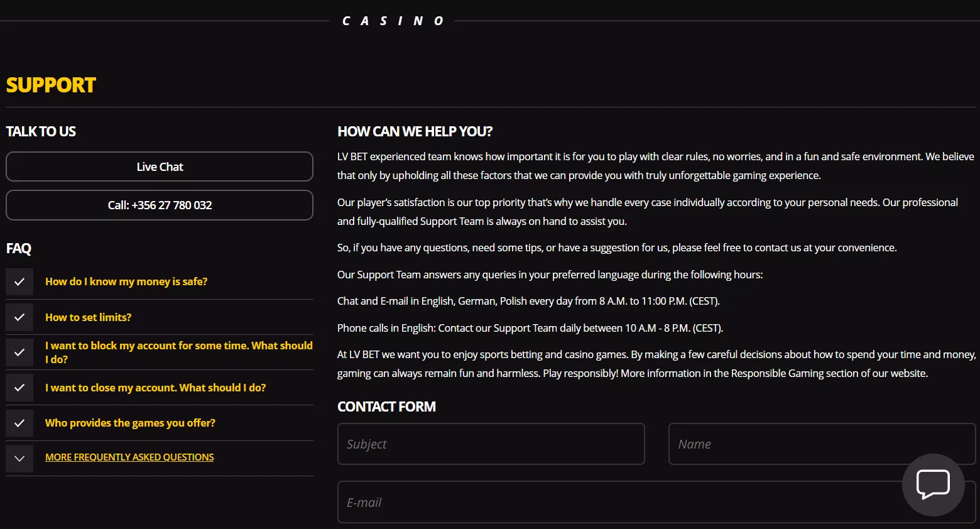This screenshot has height=529, width=980.
Task: Expand 'Who provides the games you offer?' FAQ
Action: point(130,423)
